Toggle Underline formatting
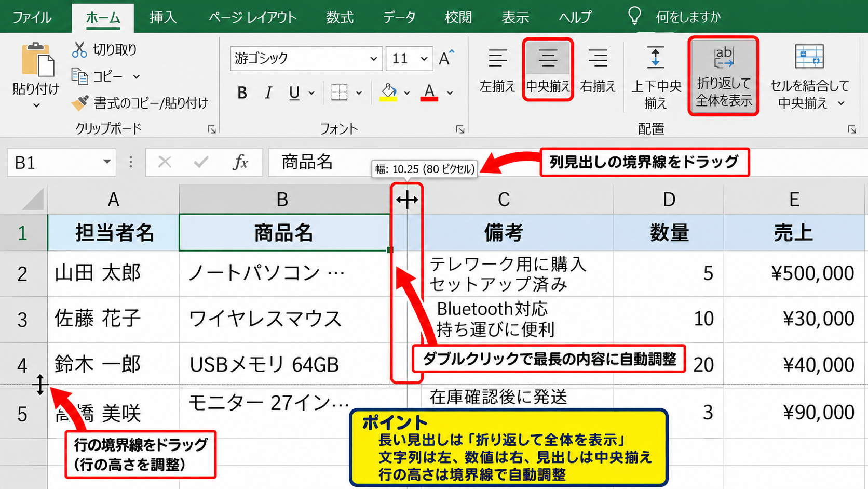Viewport: 868px width, 489px height. click(294, 93)
